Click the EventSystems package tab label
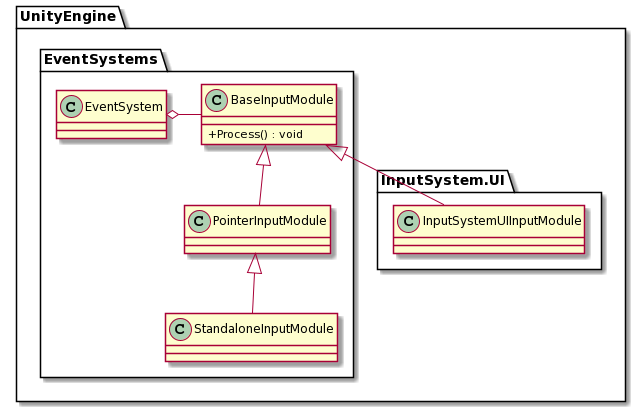 (101, 59)
